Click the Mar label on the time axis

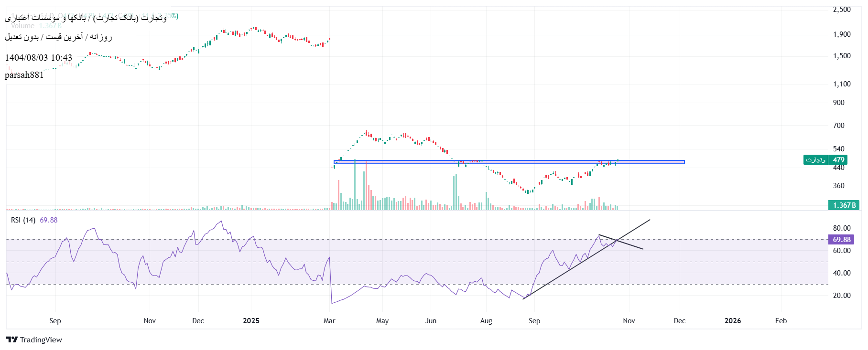[x=329, y=321]
